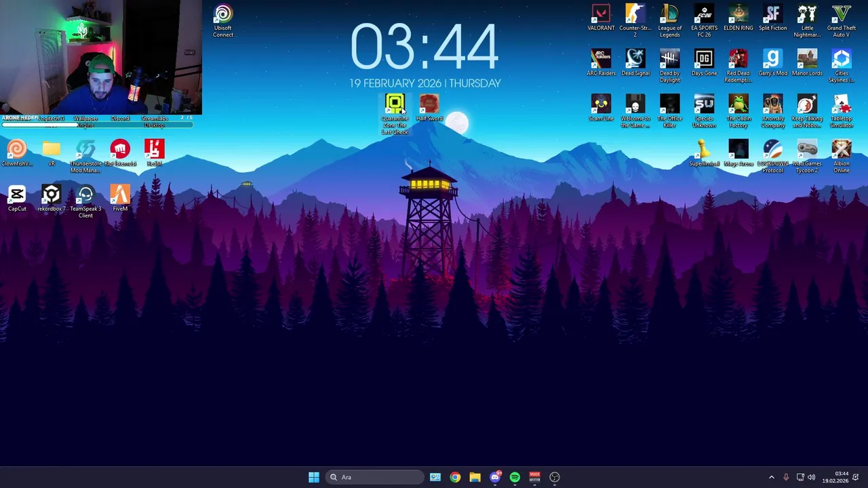This screenshot has height=488, width=868.
Task: Select the EA SPORTS FC 26 shortcut
Action: [704, 21]
